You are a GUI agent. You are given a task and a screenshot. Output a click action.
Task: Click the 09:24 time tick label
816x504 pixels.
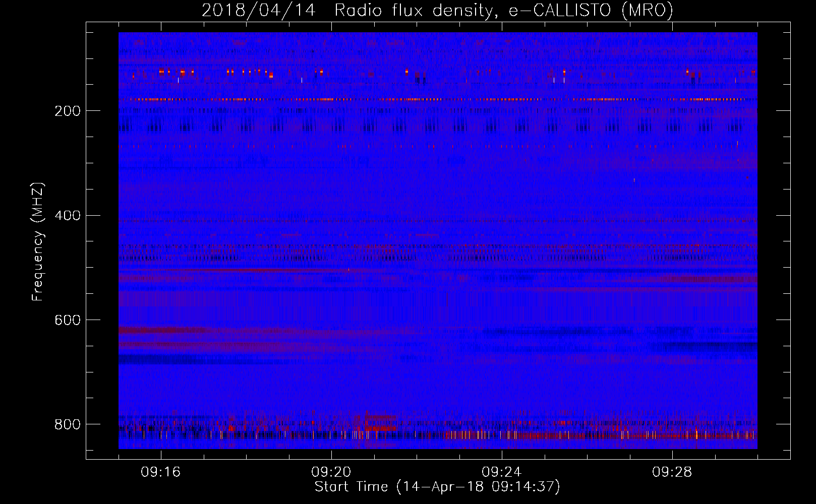(x=502, y=472)
